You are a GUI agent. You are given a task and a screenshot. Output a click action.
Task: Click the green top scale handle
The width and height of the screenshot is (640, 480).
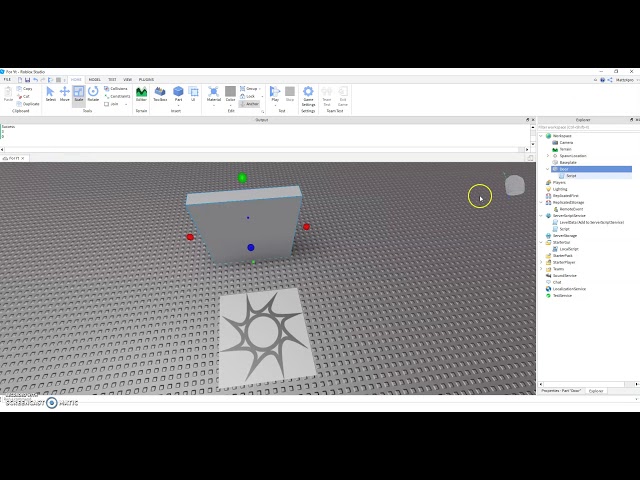pos(242,178)
